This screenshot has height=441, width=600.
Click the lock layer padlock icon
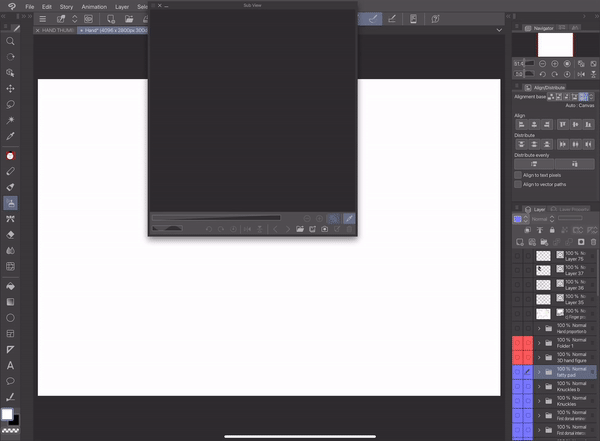(x=552, y=230)
